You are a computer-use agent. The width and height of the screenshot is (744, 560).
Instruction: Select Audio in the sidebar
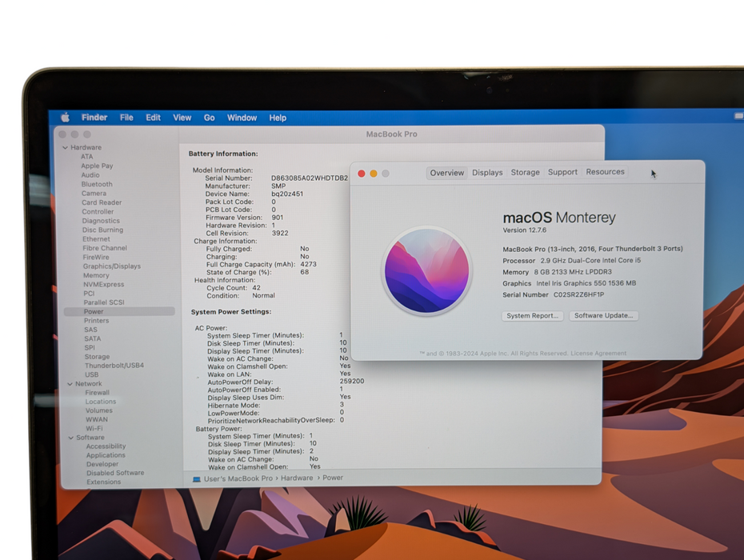90,174
